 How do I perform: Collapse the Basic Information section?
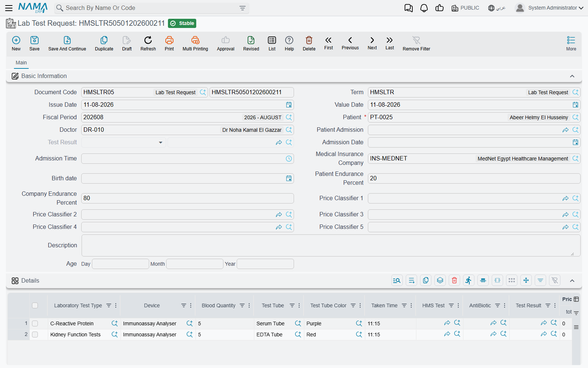[572, 76]
